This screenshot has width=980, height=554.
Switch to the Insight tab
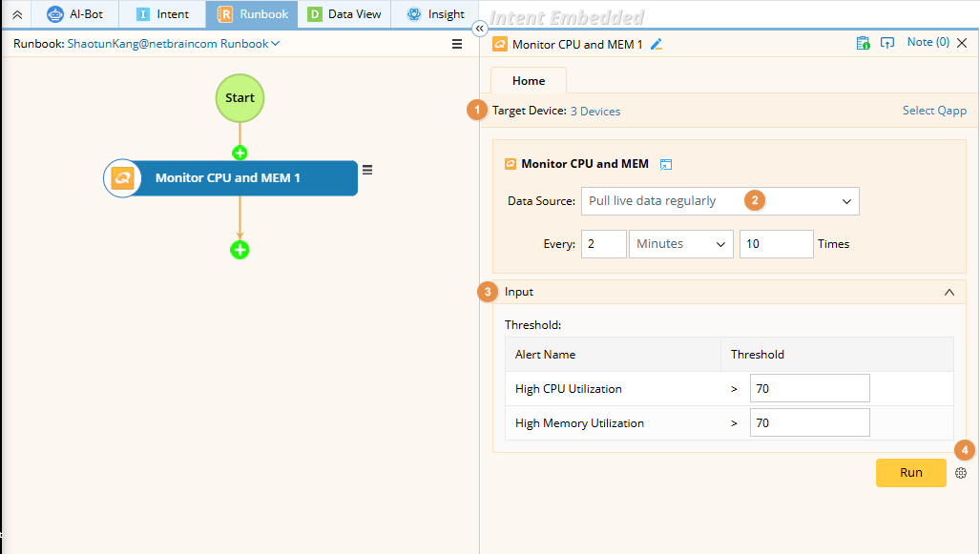point(435,13)
